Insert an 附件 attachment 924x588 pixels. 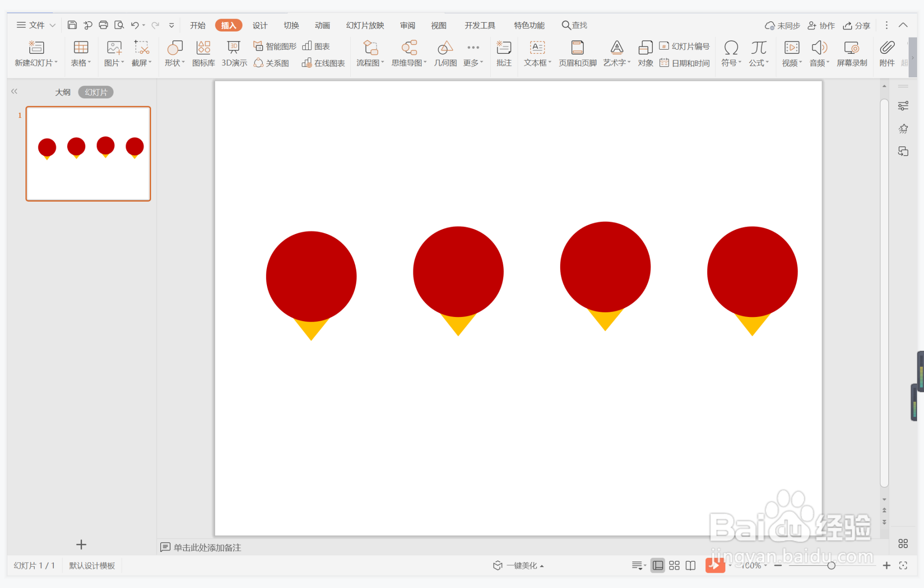pos(887,54)
